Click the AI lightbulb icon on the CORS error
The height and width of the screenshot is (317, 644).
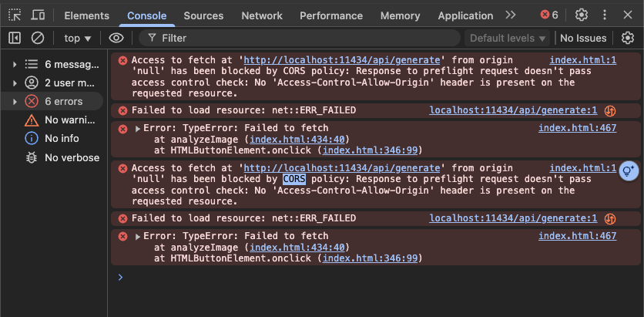(x=629, y=170)
